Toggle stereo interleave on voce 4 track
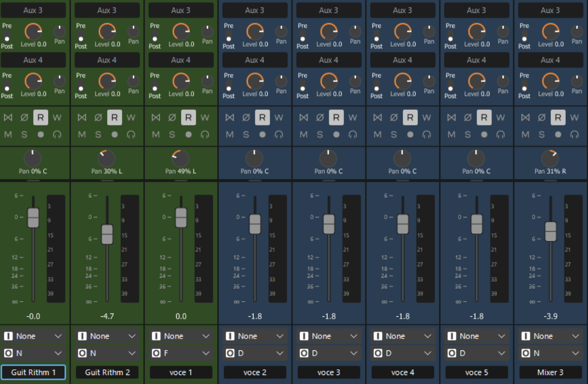This screenshot has width=588, height=384. tap(378, 117)
